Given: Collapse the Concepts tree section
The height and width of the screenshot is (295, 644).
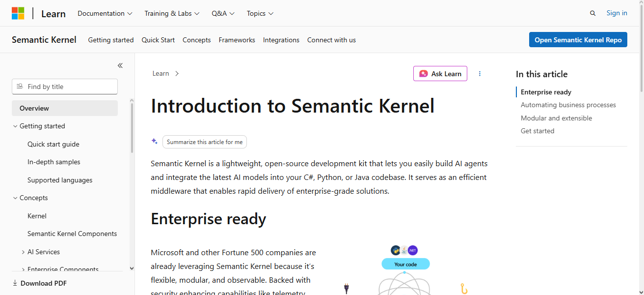Looking at the screenshot, I should 15,198.
